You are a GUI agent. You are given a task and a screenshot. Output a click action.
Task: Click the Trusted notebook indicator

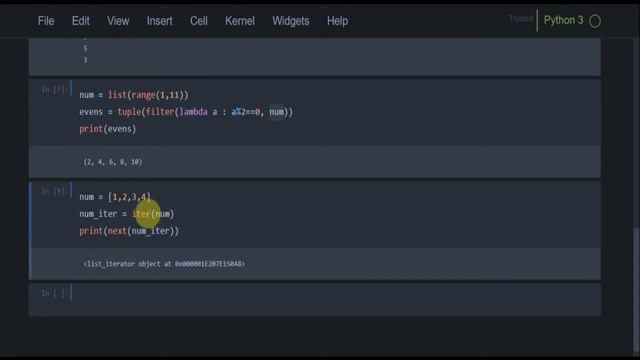pos(520,19)
